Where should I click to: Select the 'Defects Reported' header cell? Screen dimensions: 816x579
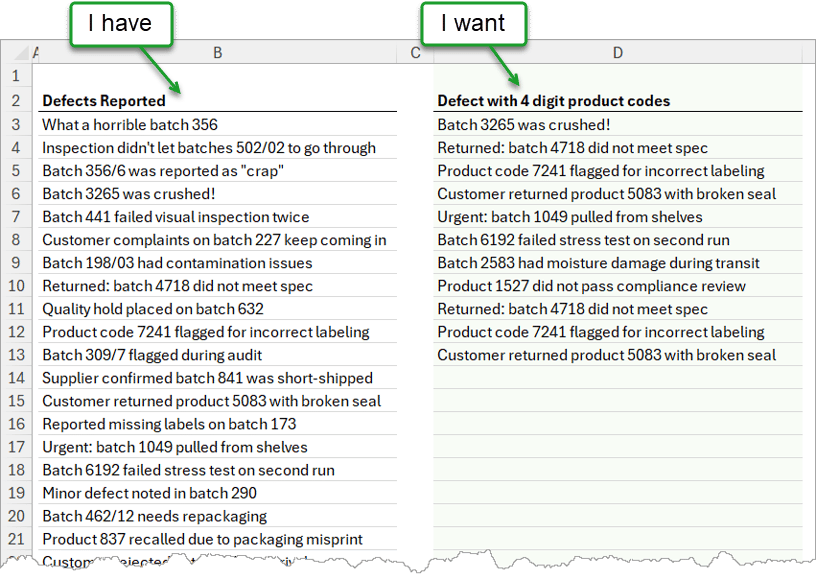(104, 101)
